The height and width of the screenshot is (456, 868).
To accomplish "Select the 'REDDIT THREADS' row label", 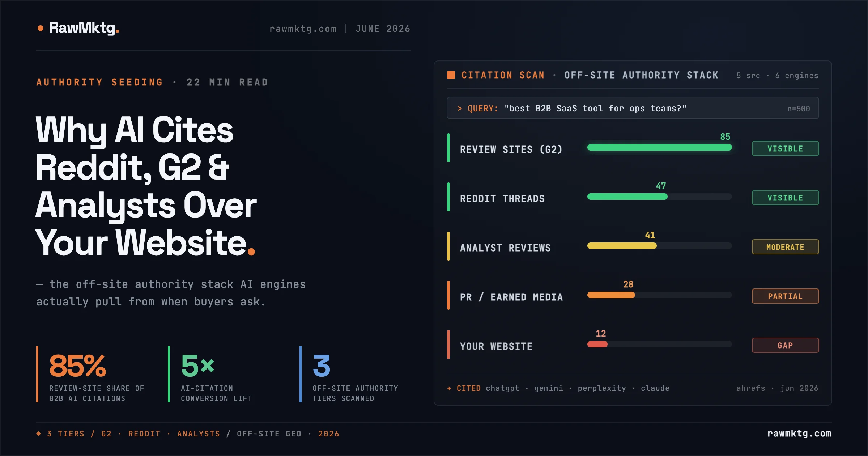I will point(502,198).
